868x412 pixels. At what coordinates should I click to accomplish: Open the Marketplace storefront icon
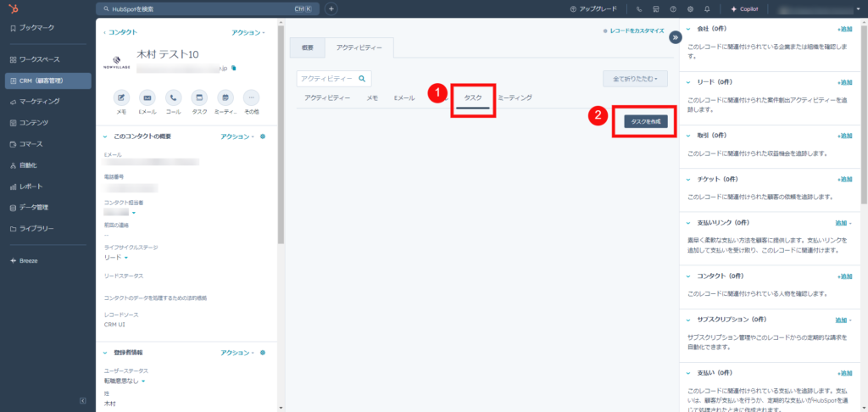click(x=656, y=8)
